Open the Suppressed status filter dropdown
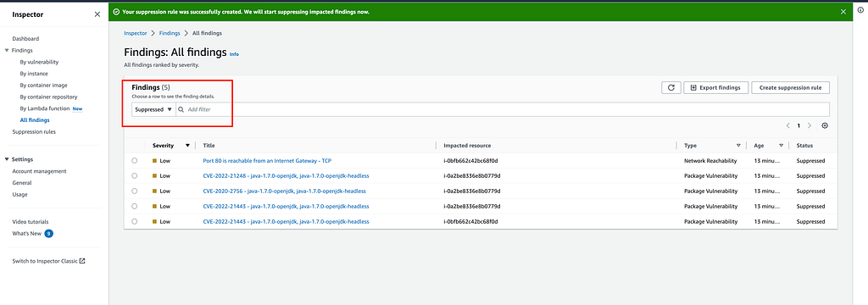Viewport: 868px width, 305px height. [153, 109]
